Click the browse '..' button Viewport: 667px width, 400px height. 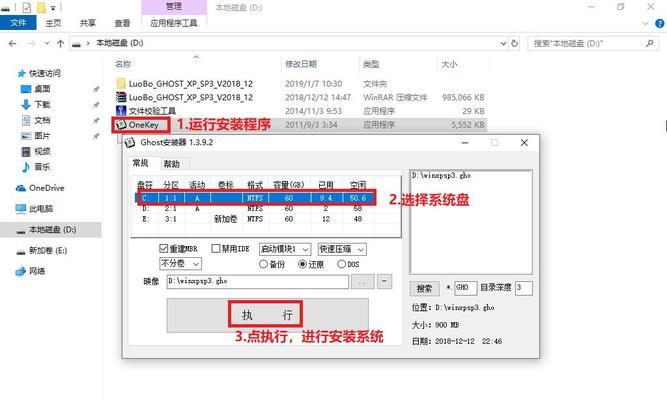(363, 282)
